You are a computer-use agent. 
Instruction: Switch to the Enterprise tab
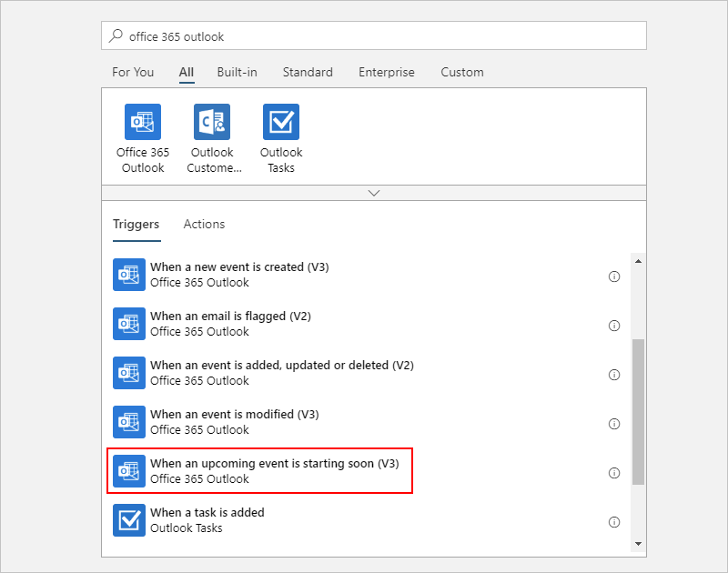[x=386, y=73]
